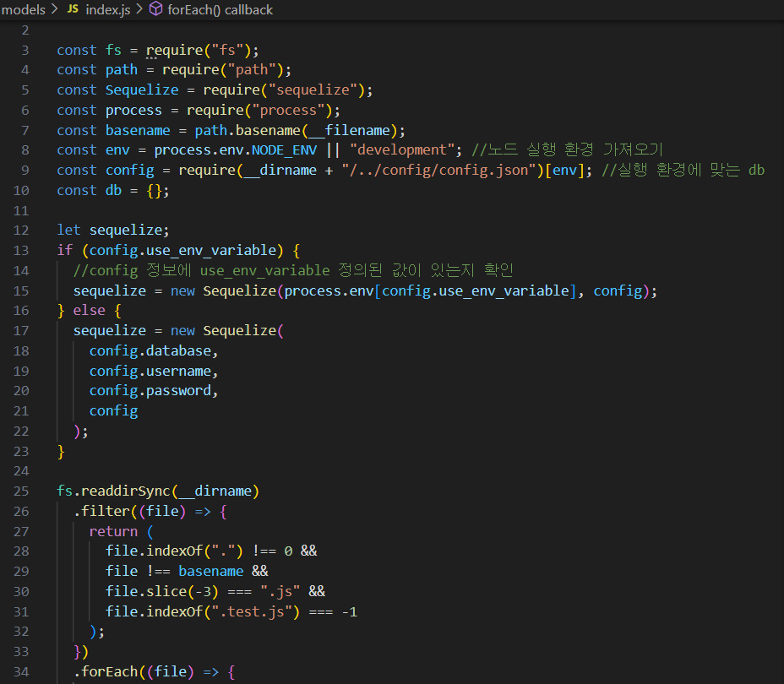Viewport: 784px width, 684px height.
Task: Click line number 13 in gutter
Action: tap(21, 250)
